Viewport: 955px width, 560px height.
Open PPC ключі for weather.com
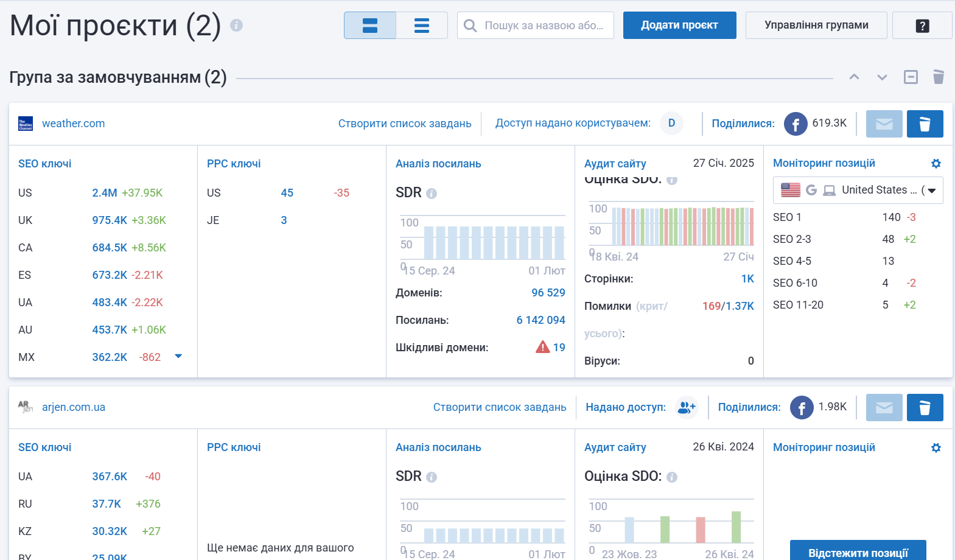[x=234, y=164]
